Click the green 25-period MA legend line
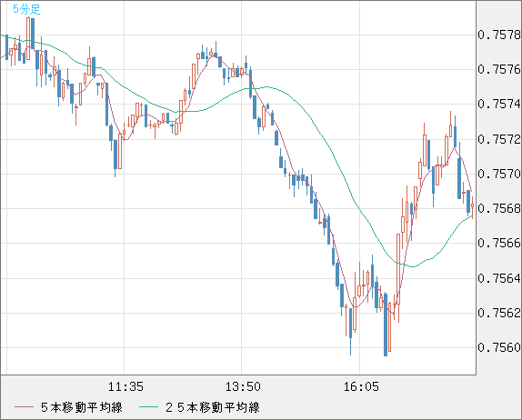 tap(148, 407)
